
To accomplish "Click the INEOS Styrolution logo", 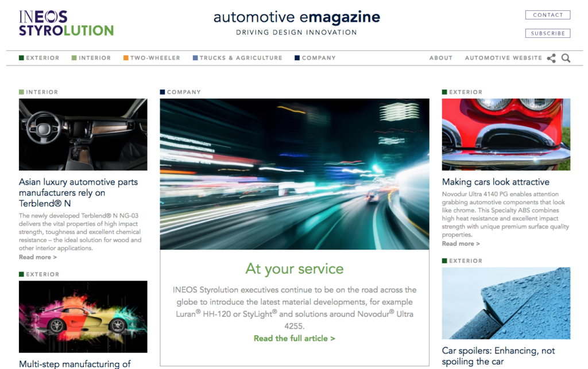I will pos(67,23).
